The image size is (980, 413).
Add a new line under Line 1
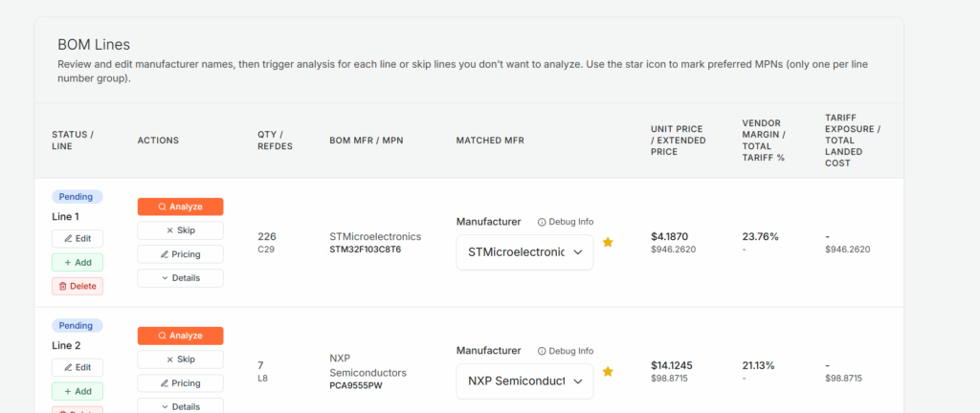77,262
